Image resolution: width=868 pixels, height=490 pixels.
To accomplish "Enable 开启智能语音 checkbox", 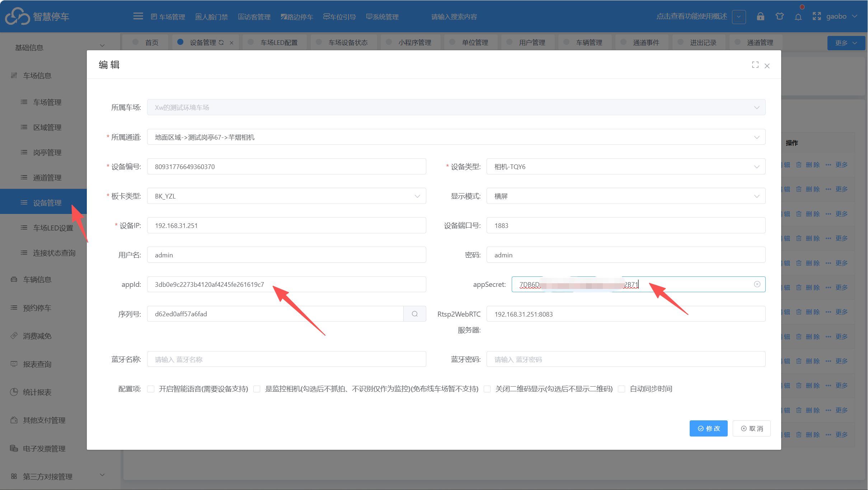I will pos(151,389).
